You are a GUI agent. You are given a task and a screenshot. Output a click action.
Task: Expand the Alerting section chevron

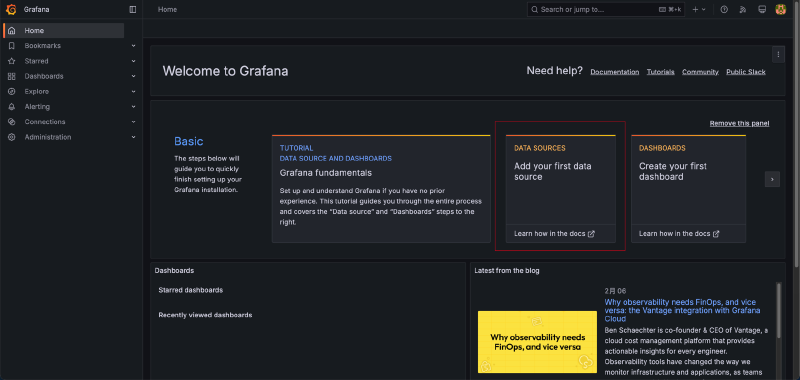point(133,107)
